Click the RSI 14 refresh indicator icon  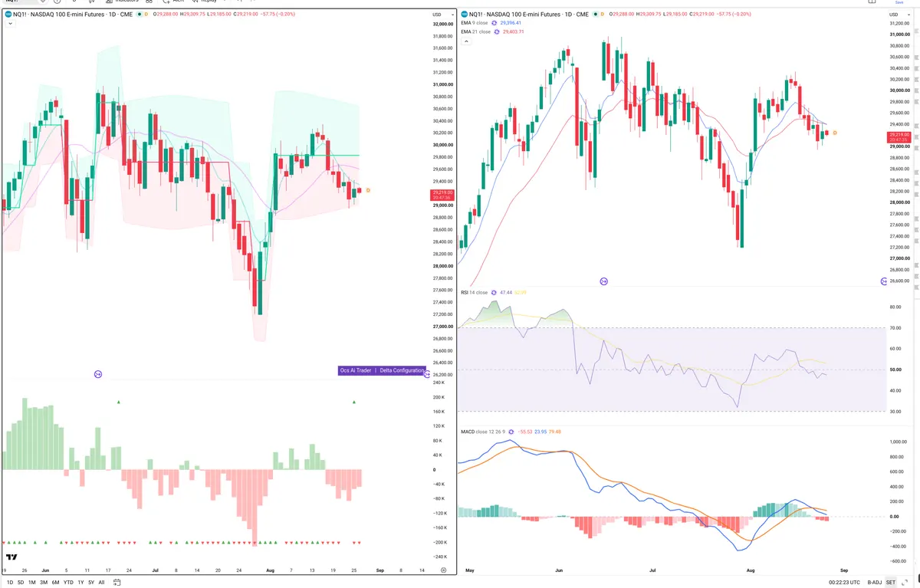pyautogui.click(x=494, y=292)
